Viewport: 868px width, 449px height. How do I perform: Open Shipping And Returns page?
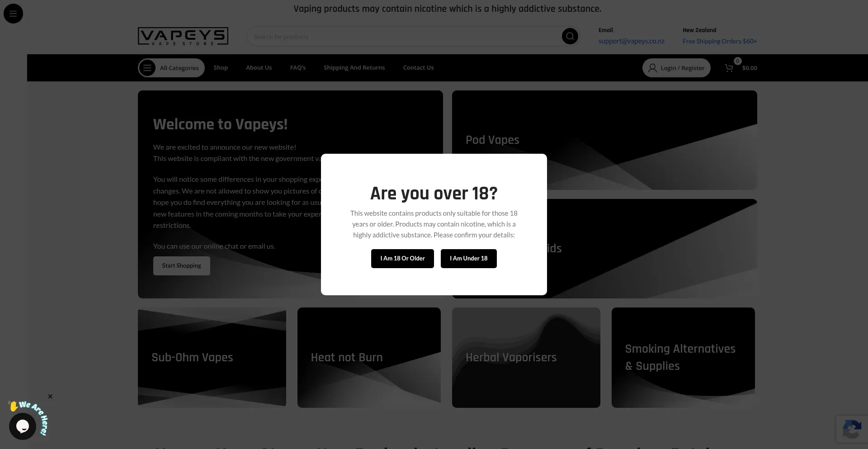(x=354, y=68)
